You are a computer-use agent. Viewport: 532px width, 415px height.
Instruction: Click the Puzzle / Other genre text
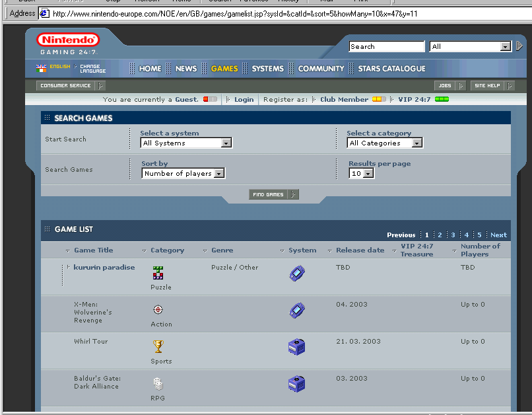(x=234, y=267)
